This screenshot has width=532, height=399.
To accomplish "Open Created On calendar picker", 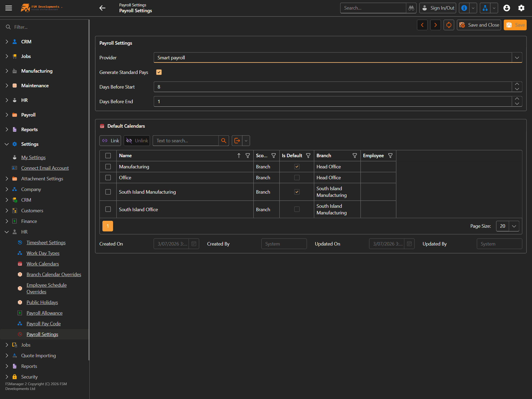I will [x=194, y=244].
